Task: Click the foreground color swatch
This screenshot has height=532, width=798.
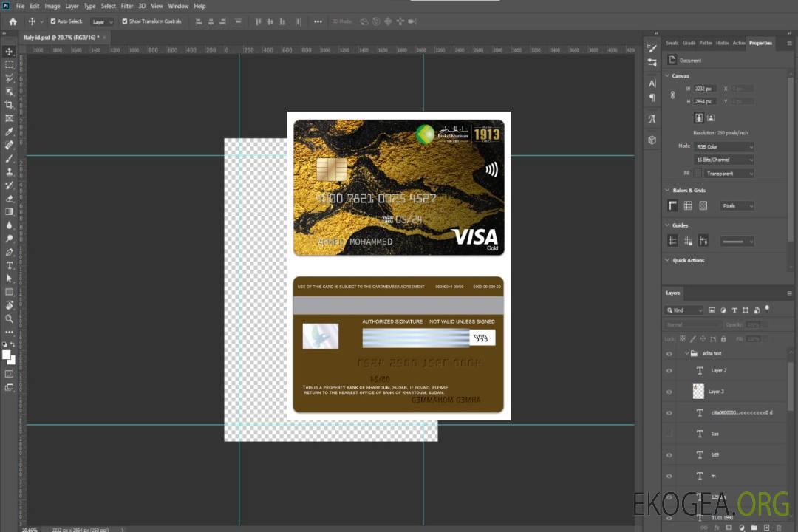Action: (7, 355)
